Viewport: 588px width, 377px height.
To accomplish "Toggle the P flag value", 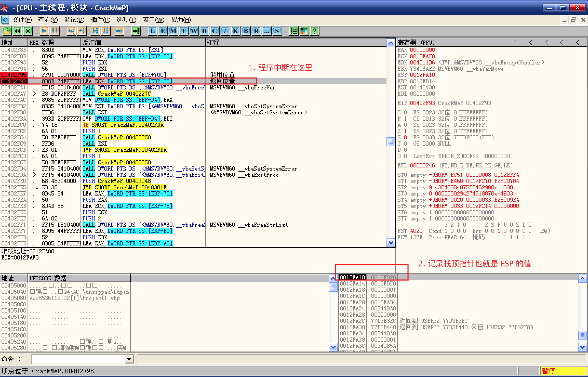I will pos(405,119).
